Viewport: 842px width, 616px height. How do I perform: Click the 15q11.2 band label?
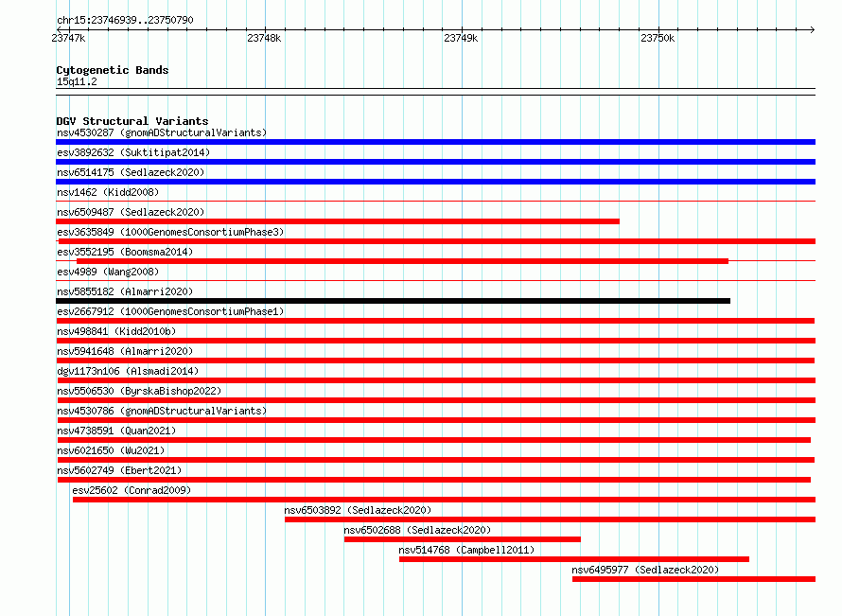[x=77, y=81]
